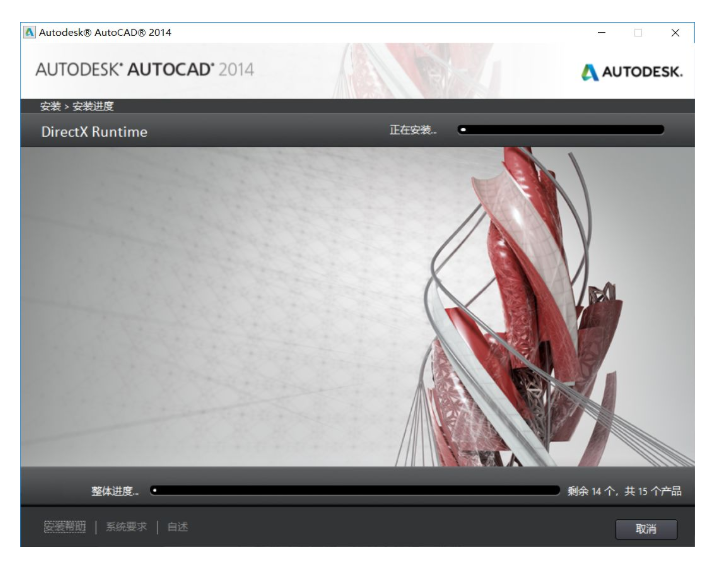The image size is (720, 564).
Task: Click the DirectX Runtime progress bar
Action: [561, 130]
